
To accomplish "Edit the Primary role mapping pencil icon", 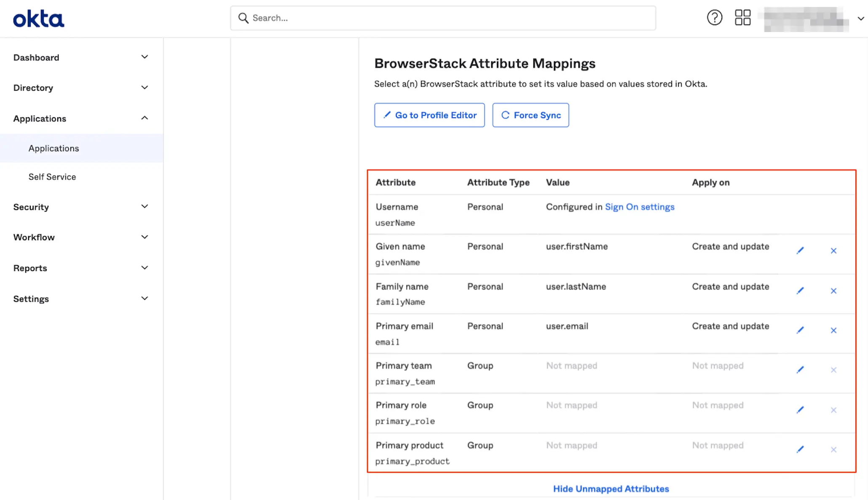I will (x=800, y=410).
